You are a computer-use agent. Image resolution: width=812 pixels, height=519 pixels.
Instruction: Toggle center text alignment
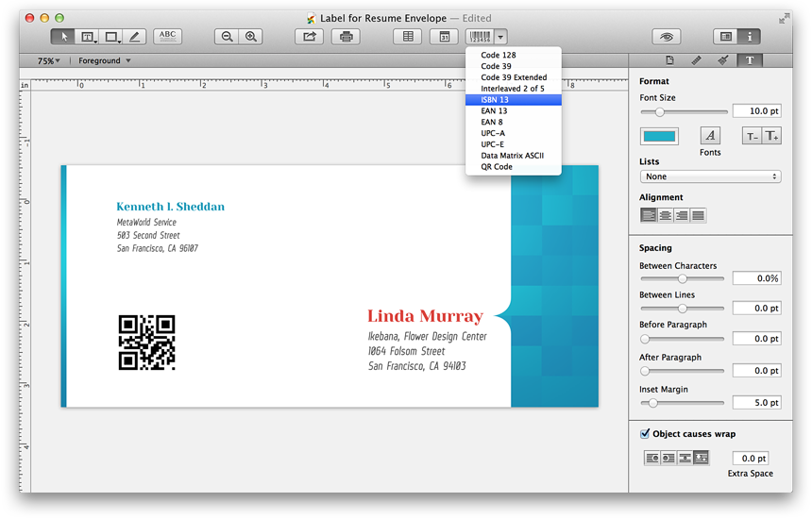point(665,215)
